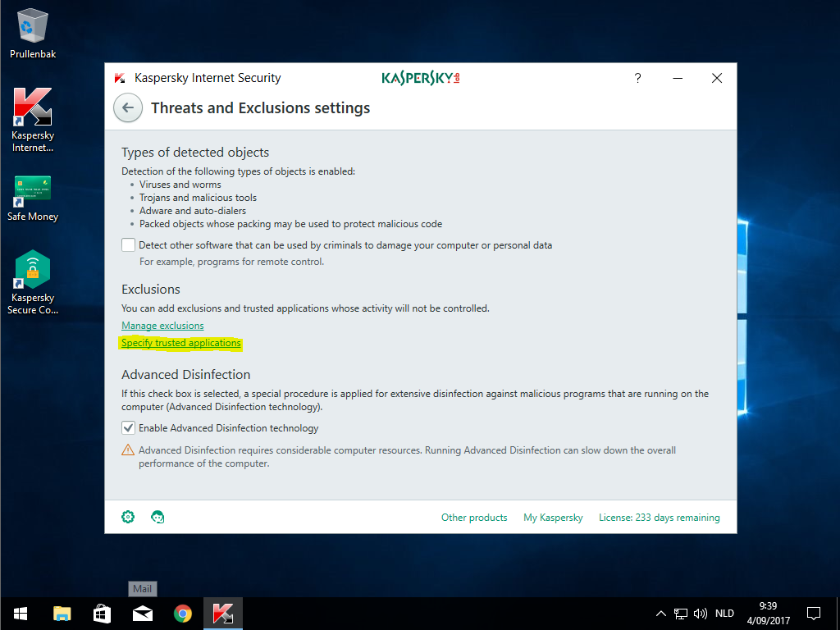
Task: Open Microsoft Store from the taskbar
Action: pos(102,614)
